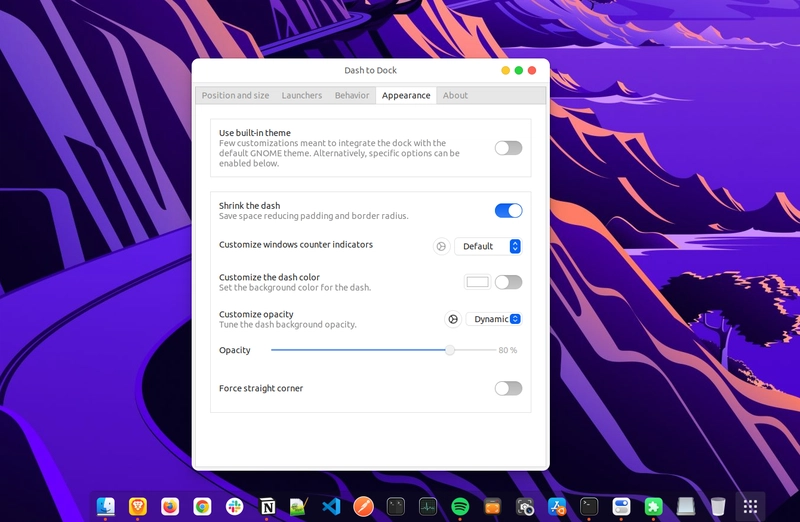Launch Brave browser from the dock
This screenshot has height=522, width=800.
point(138,506)
